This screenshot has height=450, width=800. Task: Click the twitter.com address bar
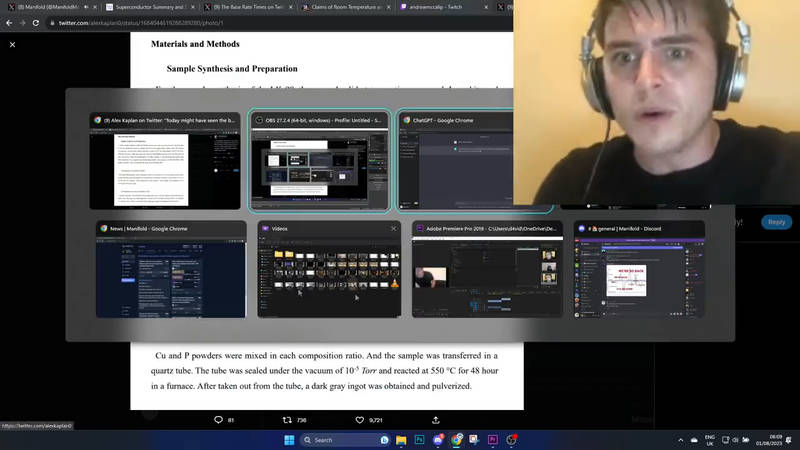click(278, 23)
